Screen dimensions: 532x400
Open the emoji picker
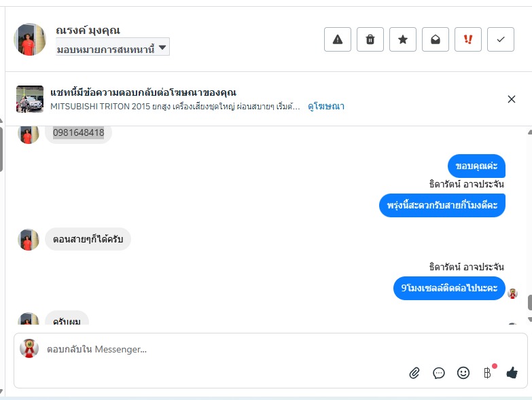click(x=463, y=373)
